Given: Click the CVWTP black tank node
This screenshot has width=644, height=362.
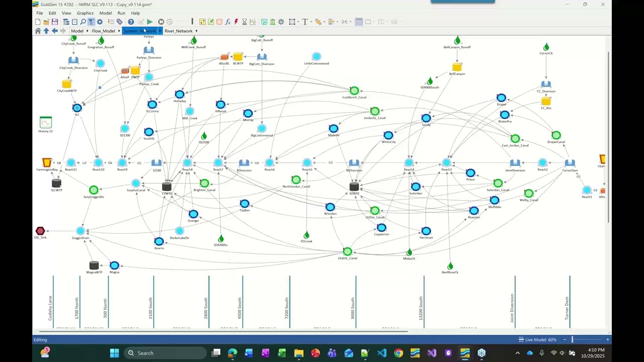Looking at the screenshot, I should (167, 188).
